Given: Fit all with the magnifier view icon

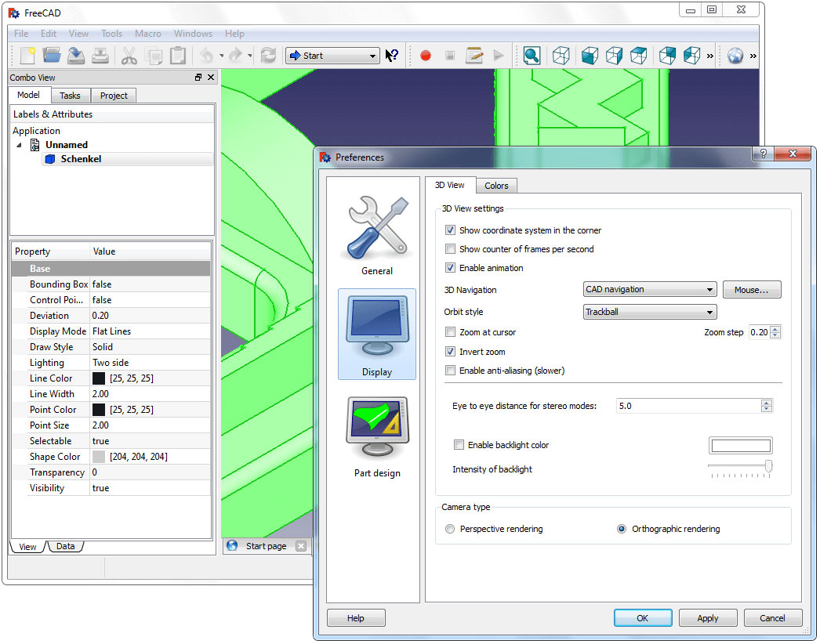Looking at the screenshot, I should coord(532,56).
